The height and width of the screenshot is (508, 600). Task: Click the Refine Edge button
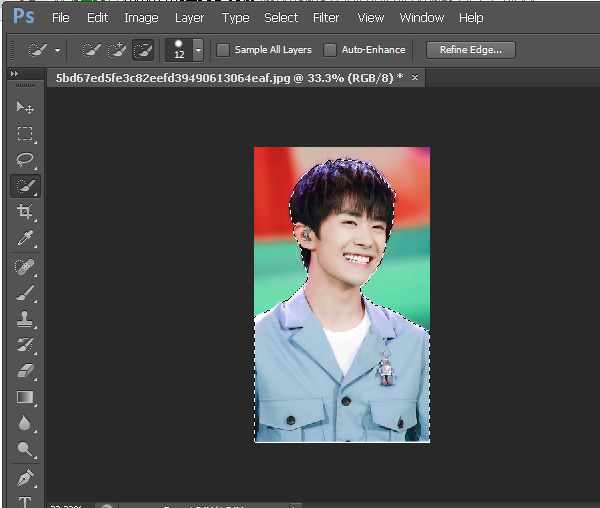tap(470, 50)
